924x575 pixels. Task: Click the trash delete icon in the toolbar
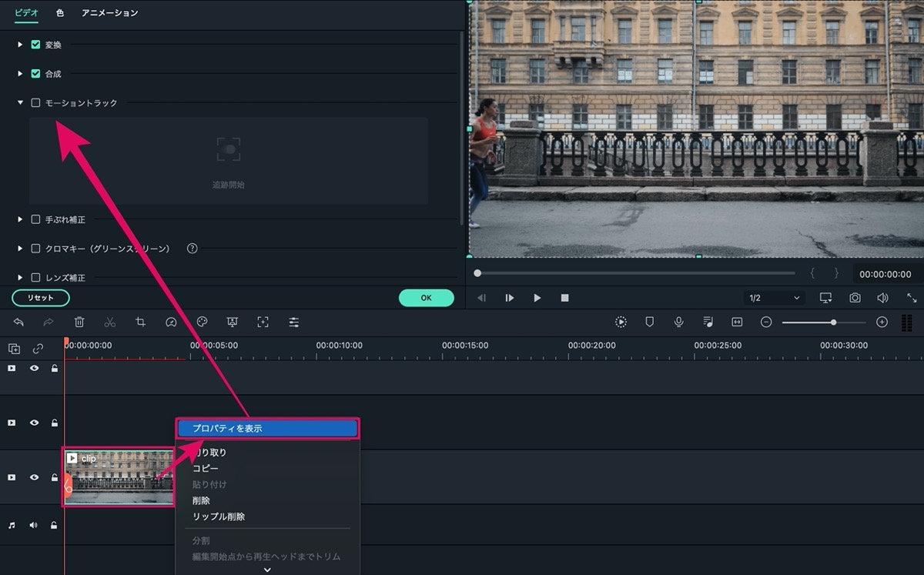click(x=79, y=323)
